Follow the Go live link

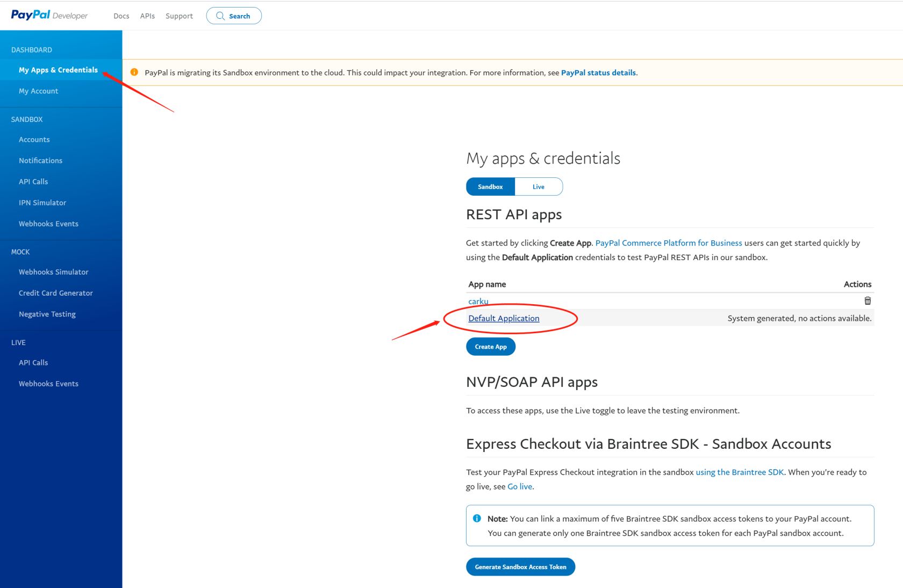pyautogui.click(x=520, y=486)
